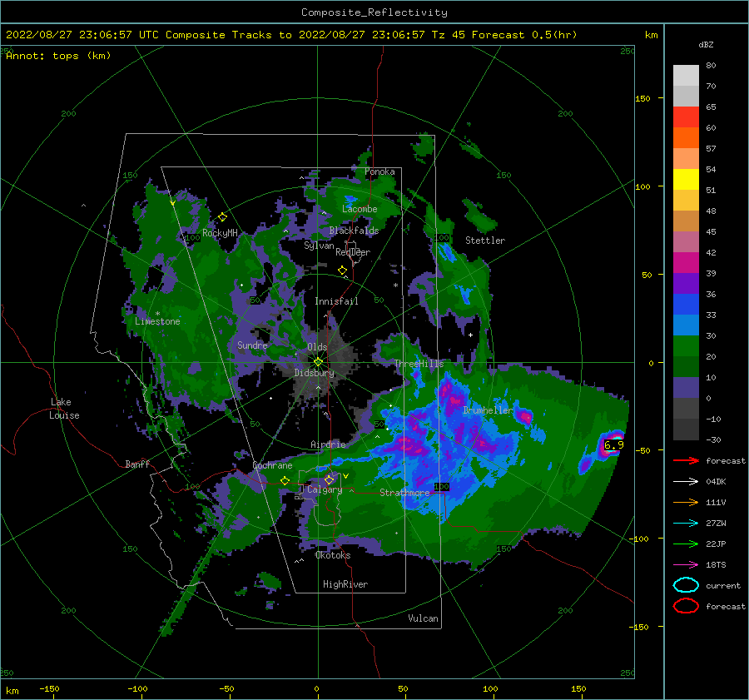Click the cyan current ellipse in legend
Screen dimensions: 749x700
(686, 585)
